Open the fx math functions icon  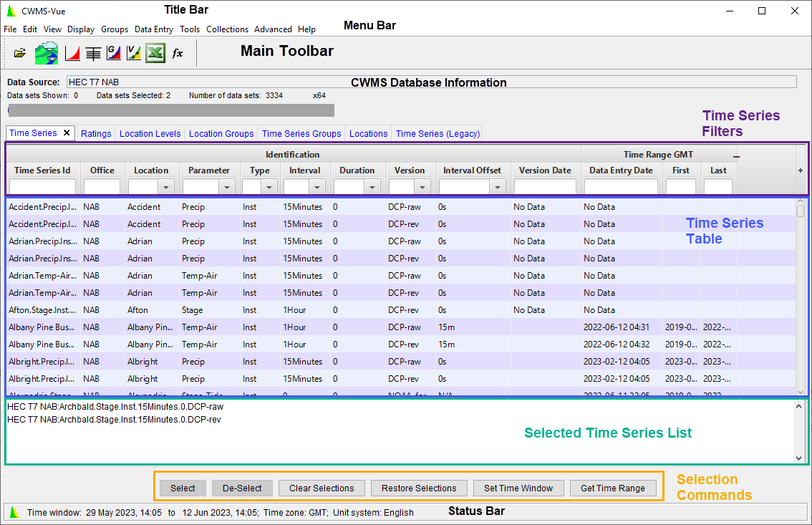(x=177, y=53)
